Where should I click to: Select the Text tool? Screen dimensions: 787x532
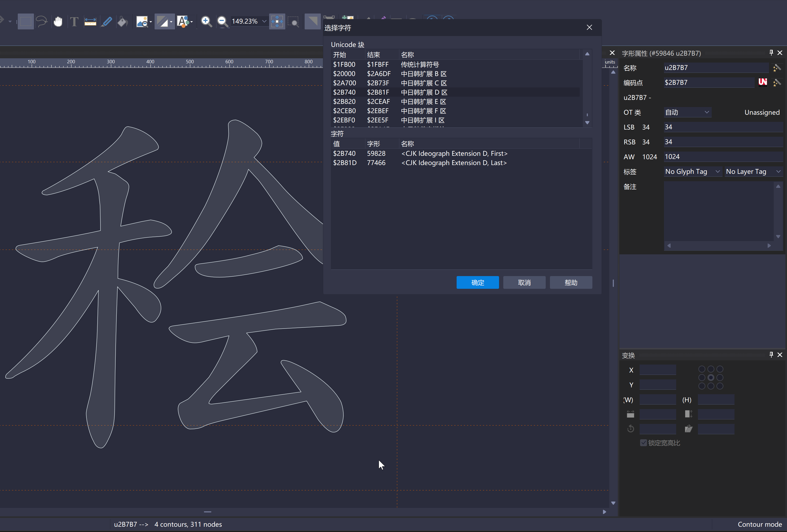click(x=74, y=21)
